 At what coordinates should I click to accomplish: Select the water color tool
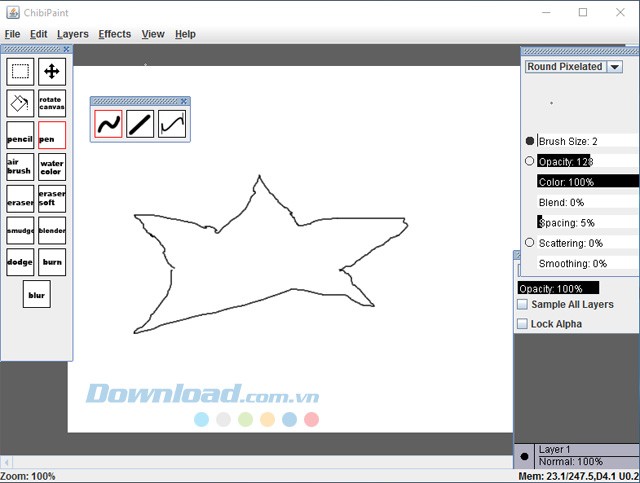52,167
